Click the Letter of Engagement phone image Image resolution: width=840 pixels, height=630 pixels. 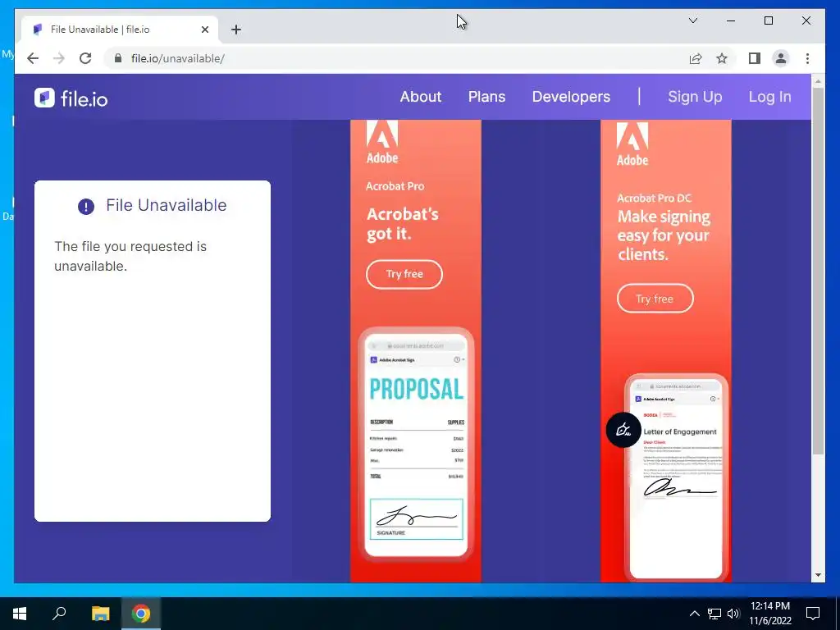(x=676, y=477)
